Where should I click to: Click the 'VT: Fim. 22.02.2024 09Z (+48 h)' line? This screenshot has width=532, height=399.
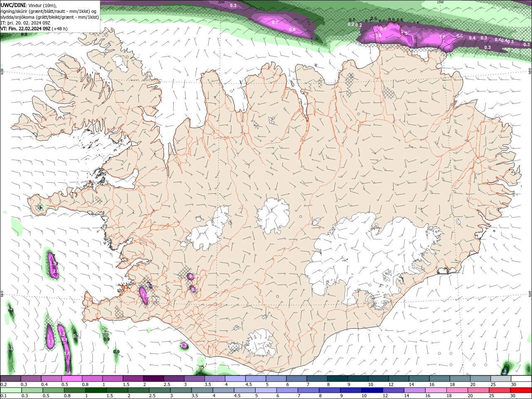[34, 29]
